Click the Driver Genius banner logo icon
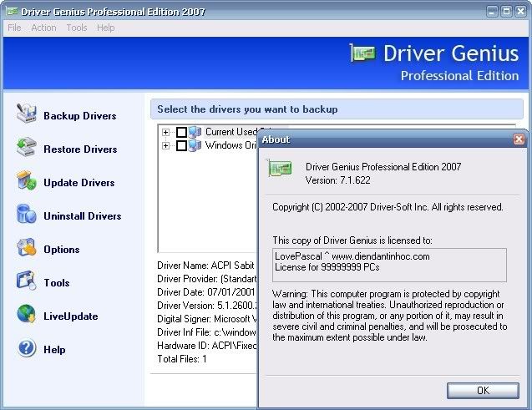The width and height of the screenshot is (532, 410). coord(362,53)
